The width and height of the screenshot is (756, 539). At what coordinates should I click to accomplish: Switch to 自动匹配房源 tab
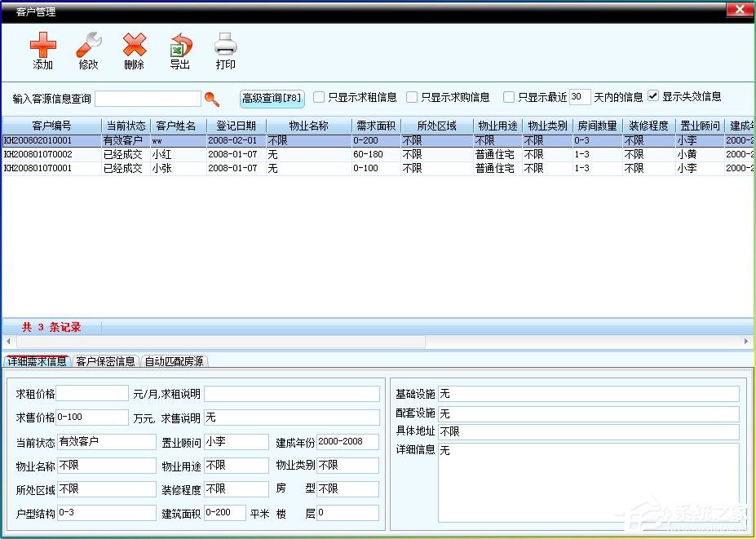click(175, 361)
